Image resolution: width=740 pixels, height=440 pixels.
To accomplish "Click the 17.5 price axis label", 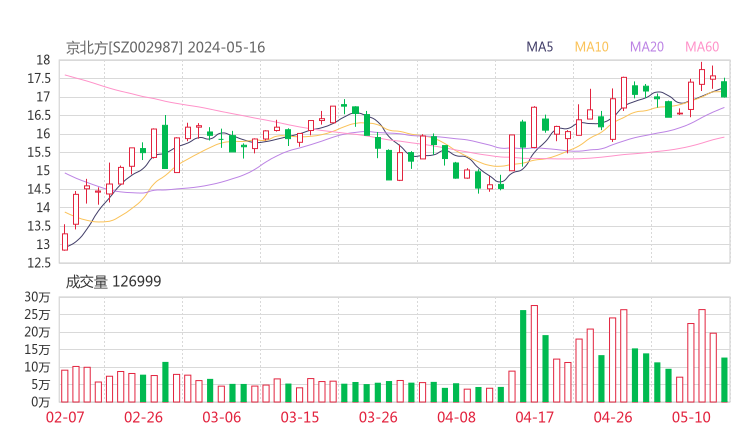I will click(39, 78).
